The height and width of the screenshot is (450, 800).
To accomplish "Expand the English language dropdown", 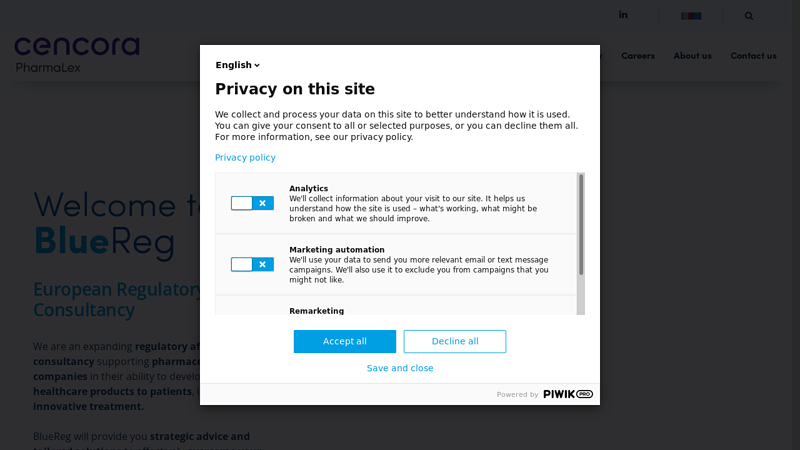I will 237,65.
